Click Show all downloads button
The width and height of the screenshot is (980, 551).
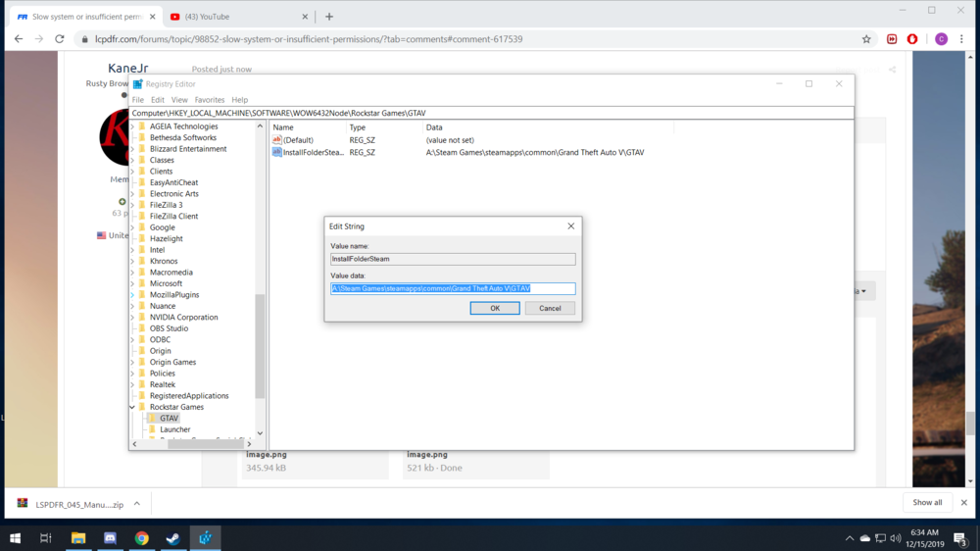[x=927, y=503]
